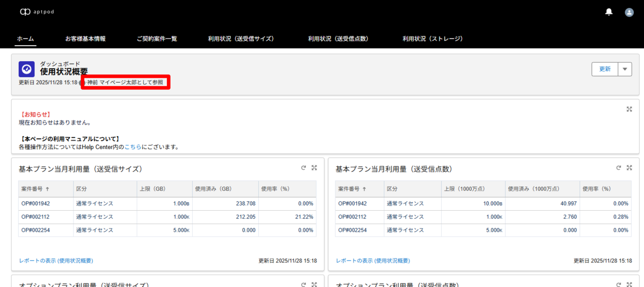The image size is (644, 287).
Task: Switch to the ホーム tab
Action: [x=25, y=39]
